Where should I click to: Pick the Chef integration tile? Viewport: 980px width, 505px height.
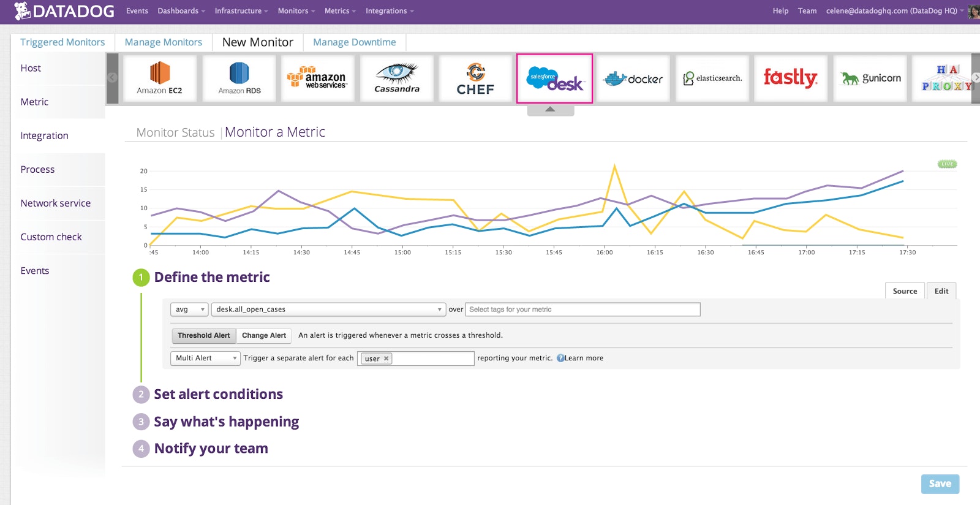point(475,78)
